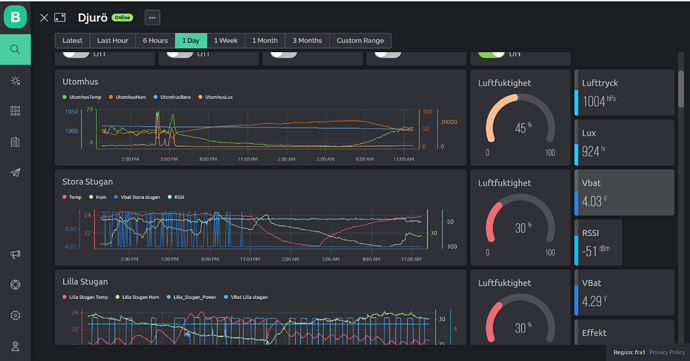The image size is (690, 361).
Task: Click the Utomhus chart title
Action: pos(80,82)
